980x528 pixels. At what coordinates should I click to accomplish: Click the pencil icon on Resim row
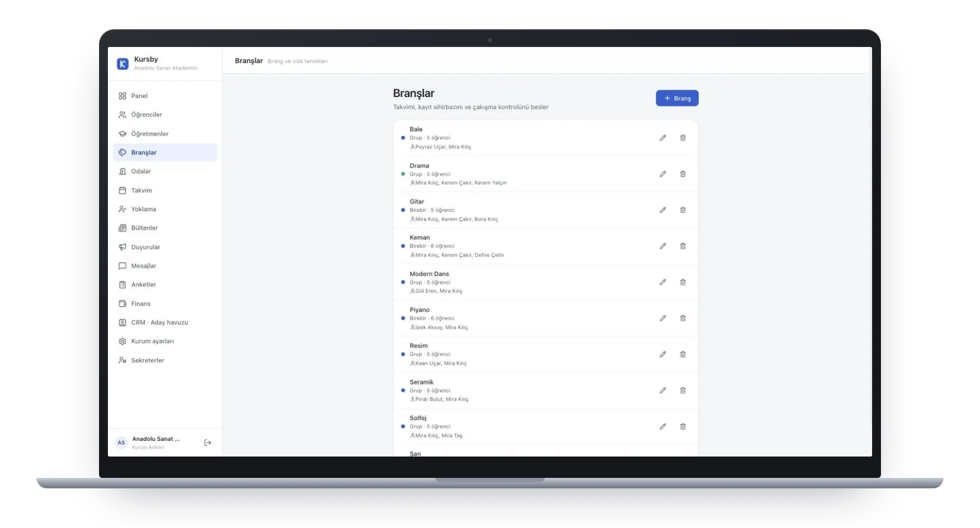[x=663, y=354]
